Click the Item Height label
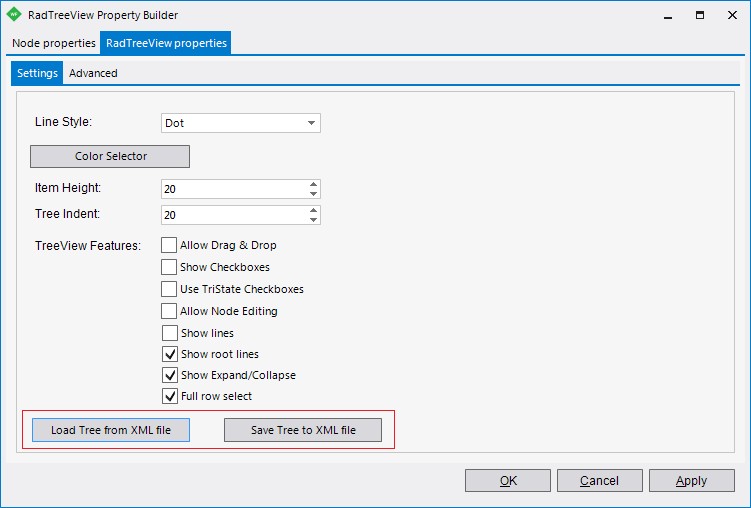This screenshot has width=751, height=508. 68,188
